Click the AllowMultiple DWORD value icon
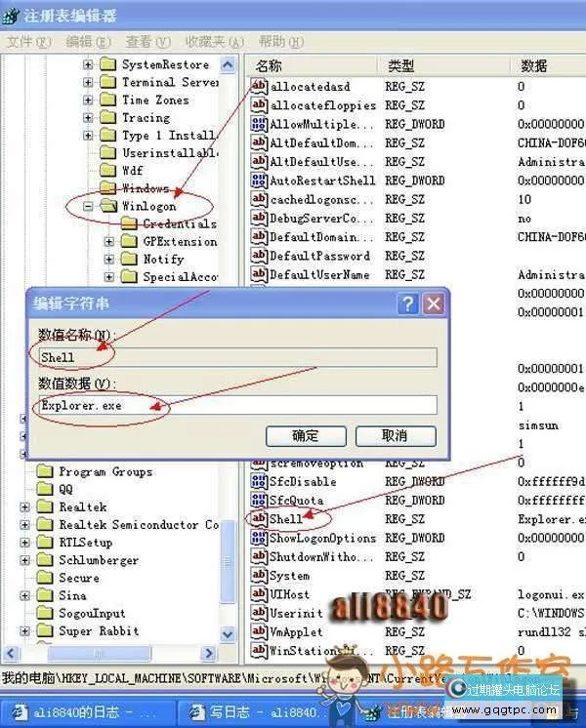The width and height of the screenshot is (586, 728). pyautogui.click(x=259, y=124)
